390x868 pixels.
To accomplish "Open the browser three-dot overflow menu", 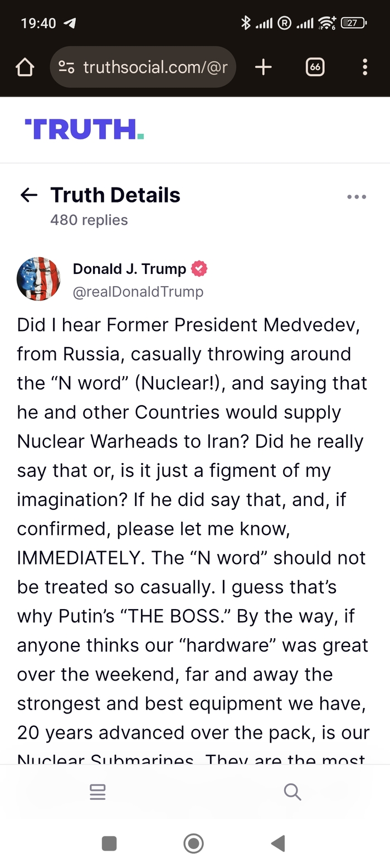I will [x=365, y=67].
